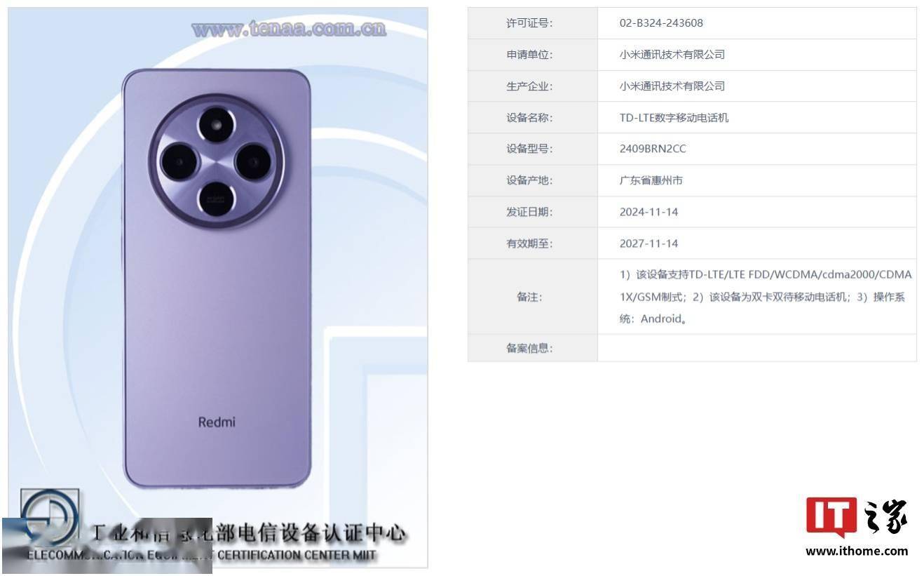Screen dimensions: 924x576
Task: Click the right camera lens on module
Action: (x=253, y=162)
